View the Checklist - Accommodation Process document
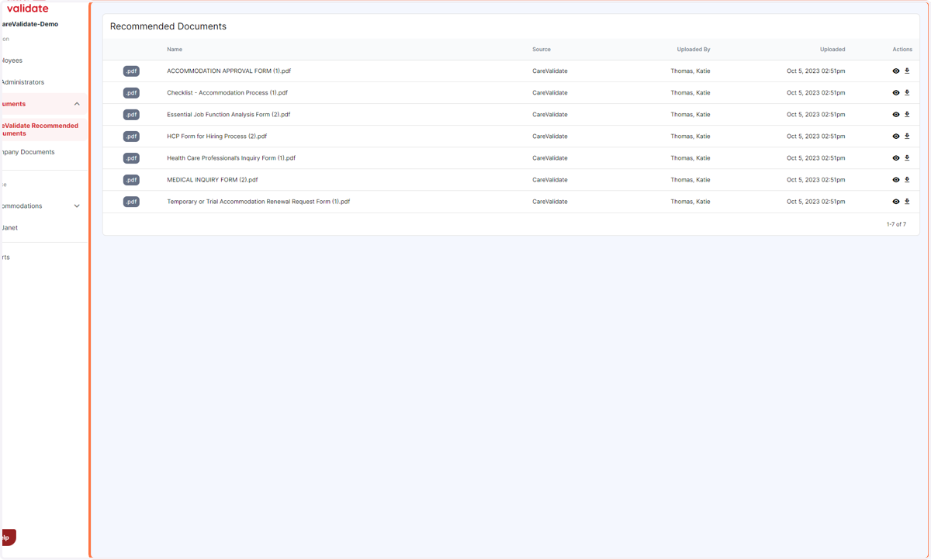This screenshot has width=931, height=560. point(896,93)
